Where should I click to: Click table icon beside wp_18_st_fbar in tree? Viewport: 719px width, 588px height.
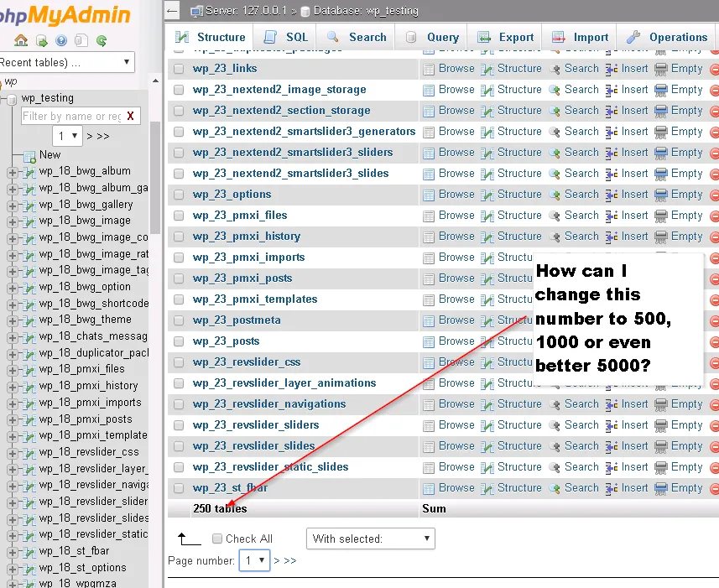tap(30, 552)
